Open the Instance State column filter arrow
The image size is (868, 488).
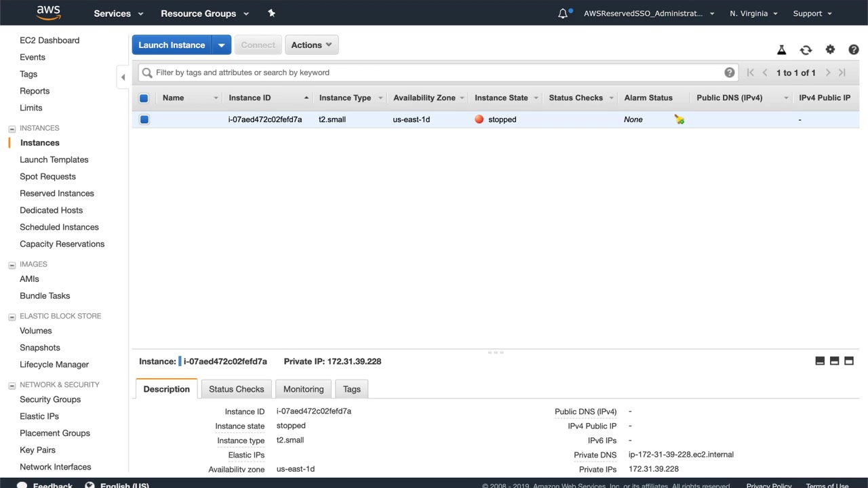tap(536, 98)
